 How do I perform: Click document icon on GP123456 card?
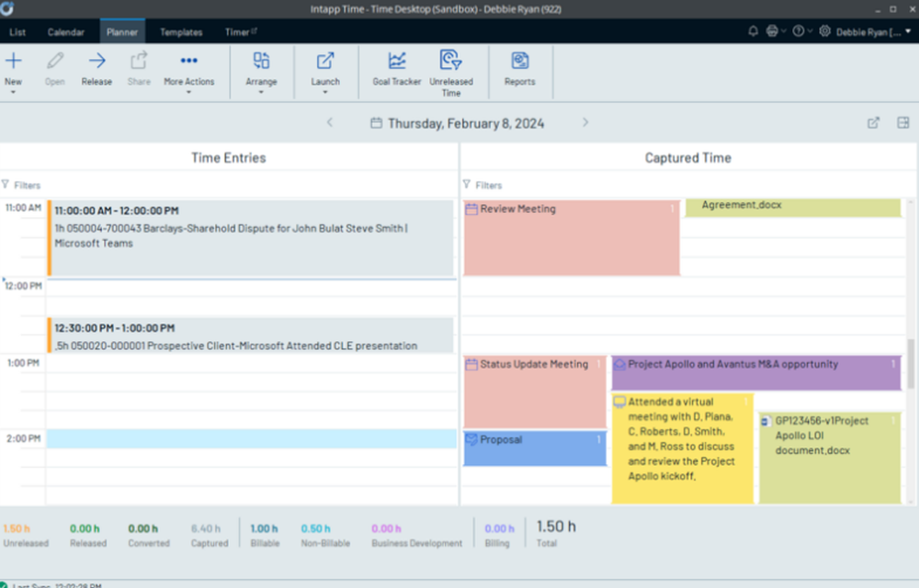[x=766, y=421]
